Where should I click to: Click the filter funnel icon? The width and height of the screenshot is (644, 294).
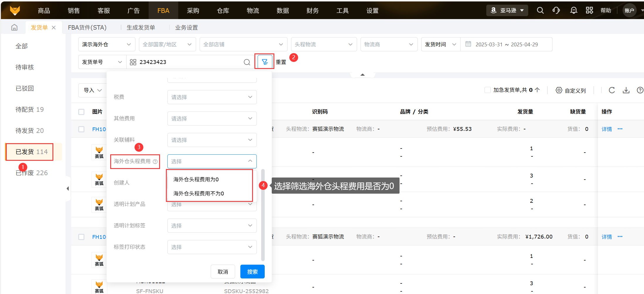coord(264,62)
